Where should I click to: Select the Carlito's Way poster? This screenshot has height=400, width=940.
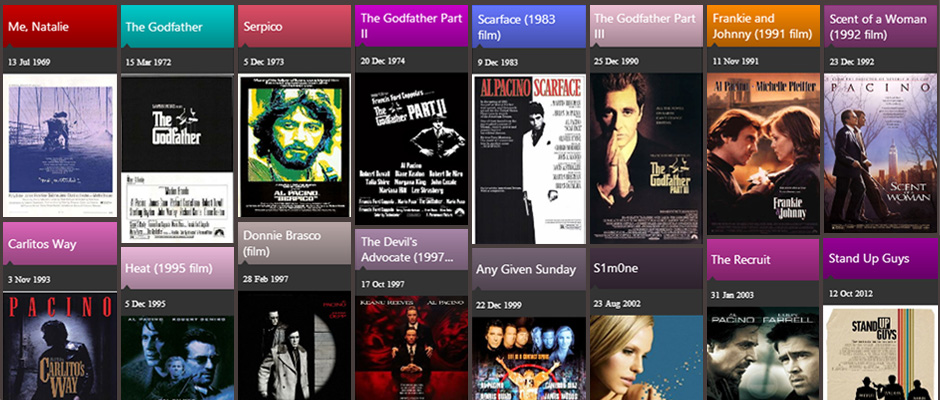point(60,346)
